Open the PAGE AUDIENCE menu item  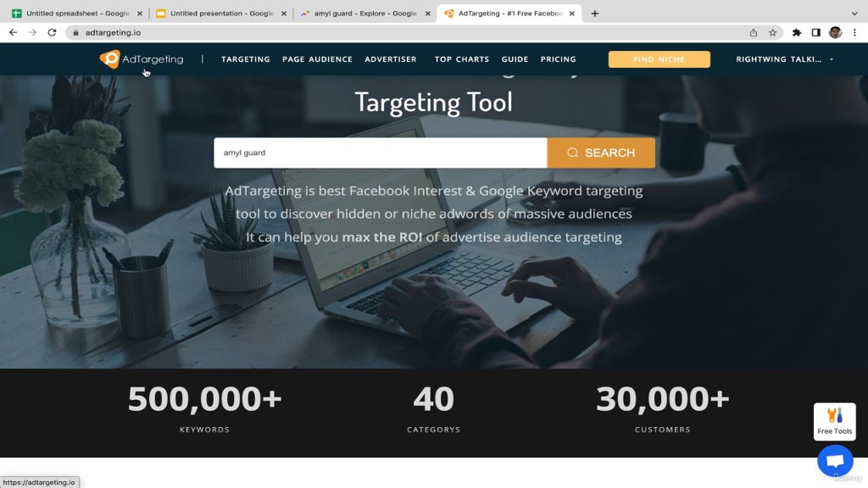(317, 59)
